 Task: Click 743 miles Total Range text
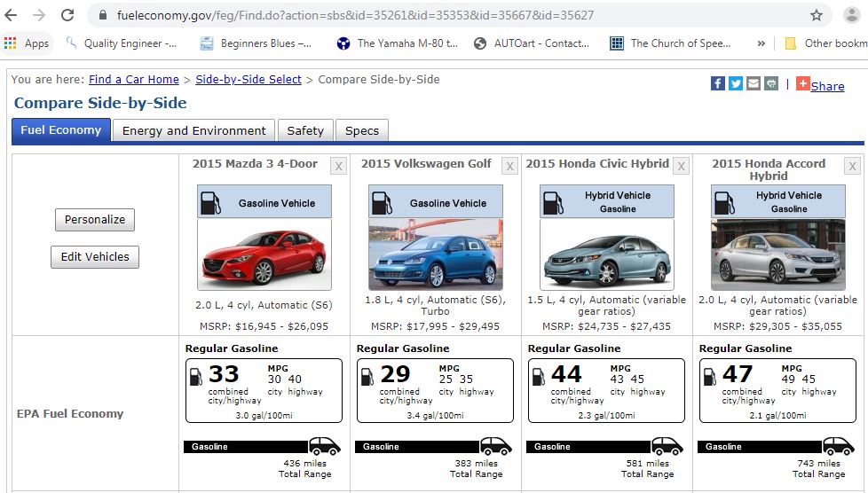(x=818, y=469)
